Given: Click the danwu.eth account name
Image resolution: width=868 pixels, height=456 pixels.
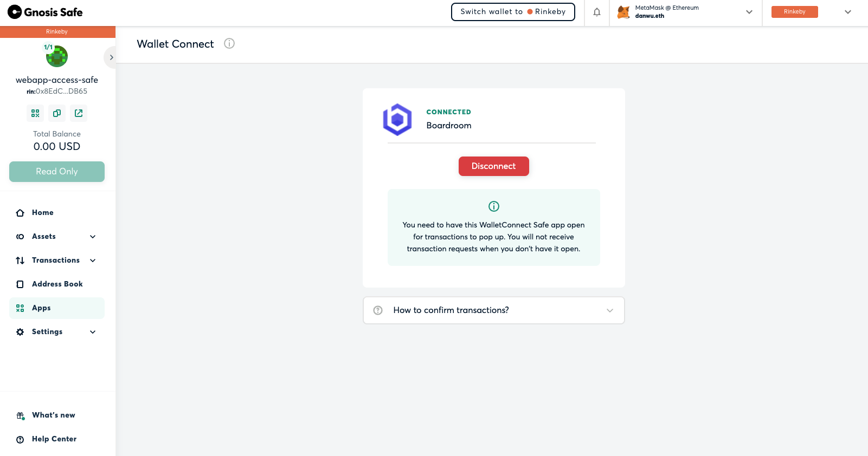Looking at the screenshot, I should (650, 16).
